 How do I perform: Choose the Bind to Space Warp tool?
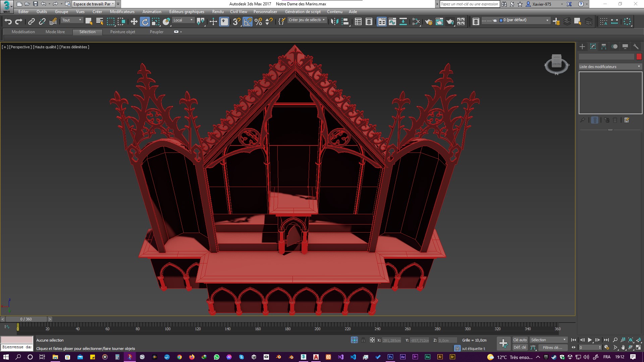coord(53,22)
